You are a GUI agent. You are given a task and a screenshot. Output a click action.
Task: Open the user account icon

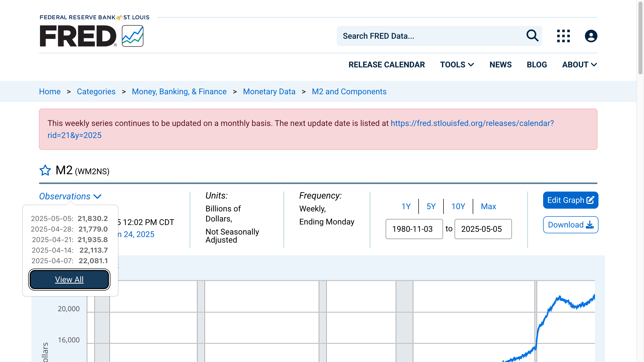click(591, 36)
